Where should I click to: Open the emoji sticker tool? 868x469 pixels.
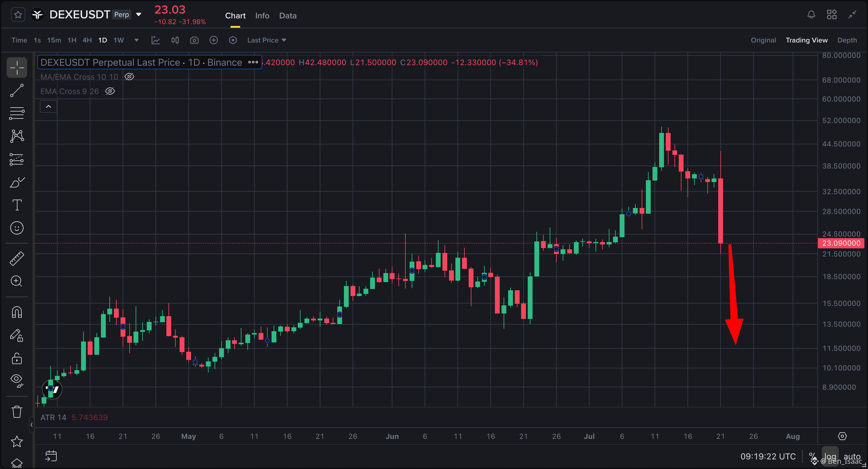tap(17, 228)
